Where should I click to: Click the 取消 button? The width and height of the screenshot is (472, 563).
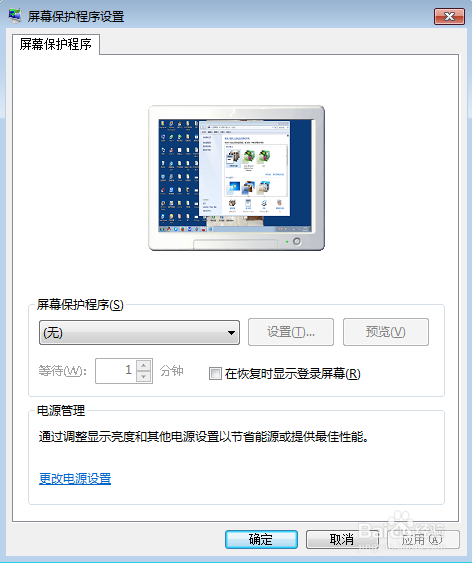(x=342, y=539)
